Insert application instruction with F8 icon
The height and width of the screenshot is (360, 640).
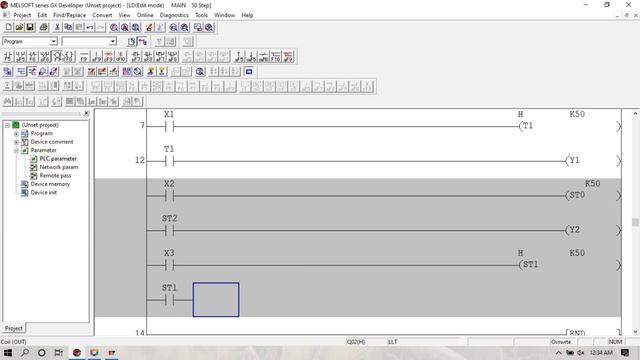tap(69, 56)
